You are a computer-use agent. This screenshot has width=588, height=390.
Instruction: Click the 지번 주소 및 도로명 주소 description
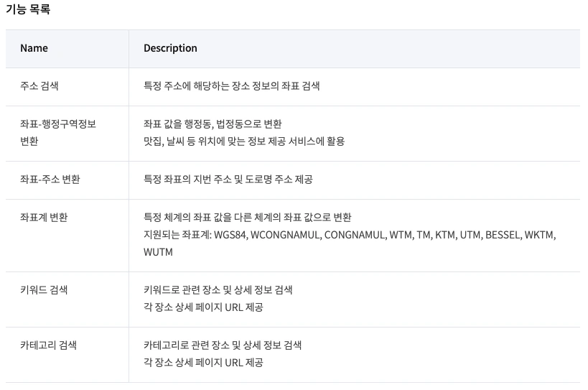click(228, 180)
